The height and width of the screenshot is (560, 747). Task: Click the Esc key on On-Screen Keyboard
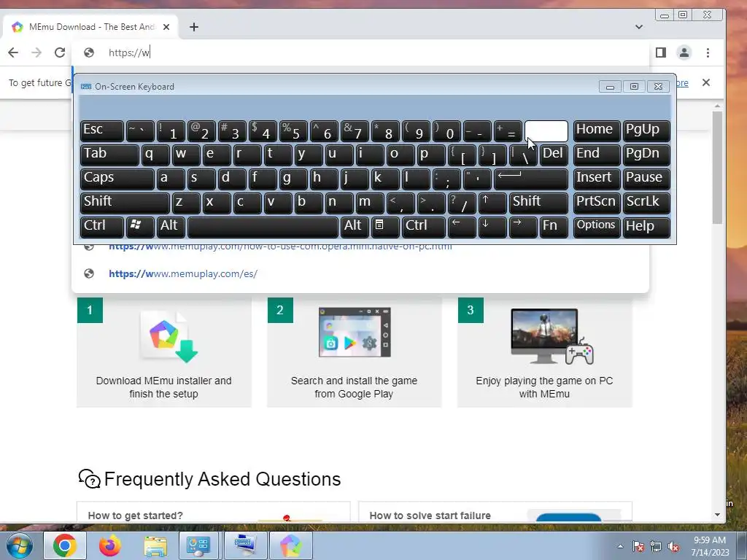click(x=102, y=131)
